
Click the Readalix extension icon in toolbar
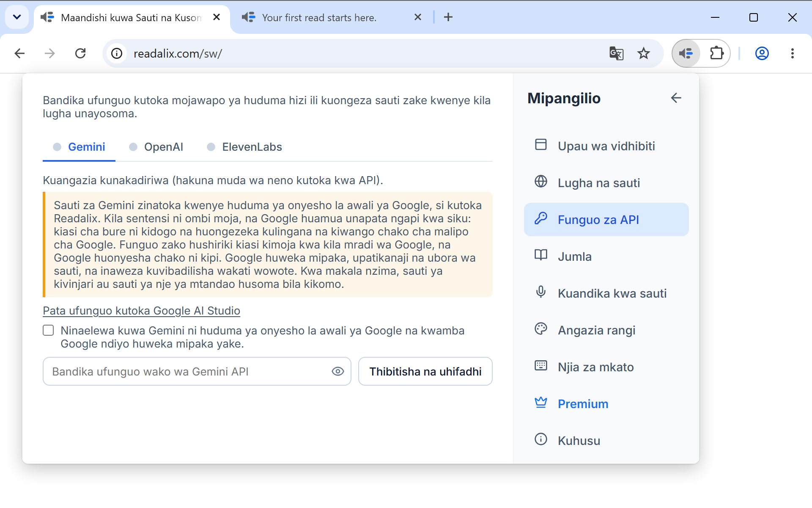(686, 53)
